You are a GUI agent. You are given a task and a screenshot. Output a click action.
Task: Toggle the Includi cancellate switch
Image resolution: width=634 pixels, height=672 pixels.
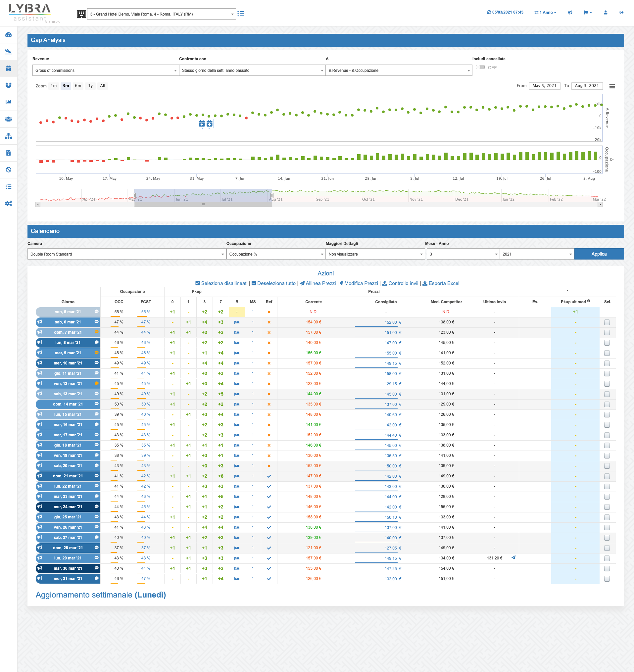coord(480,67)
